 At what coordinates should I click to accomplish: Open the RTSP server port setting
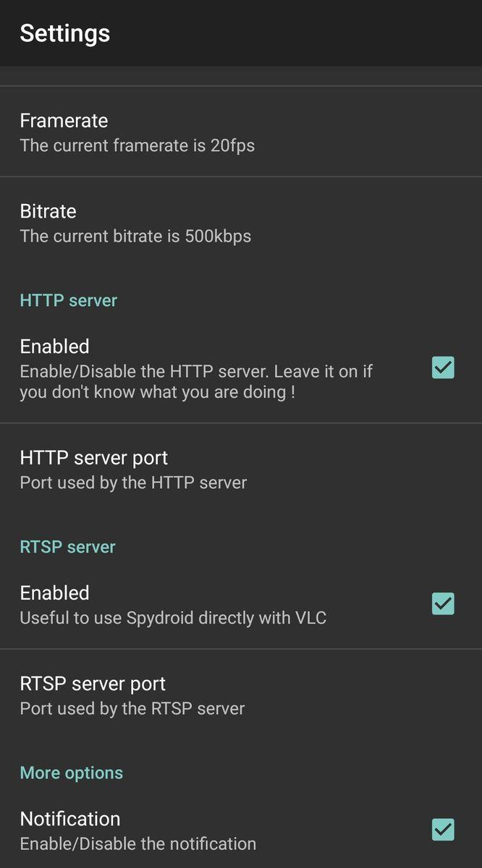tap(93, 684)
